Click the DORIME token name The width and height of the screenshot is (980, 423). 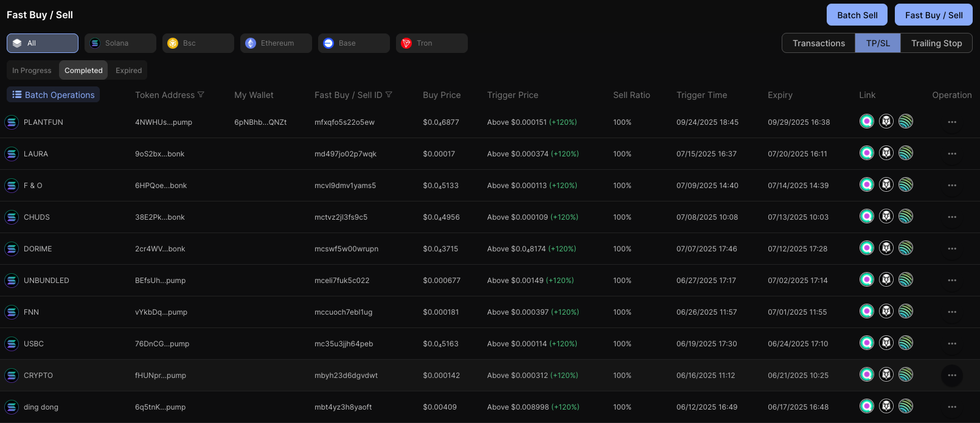(x=38, y=249)
